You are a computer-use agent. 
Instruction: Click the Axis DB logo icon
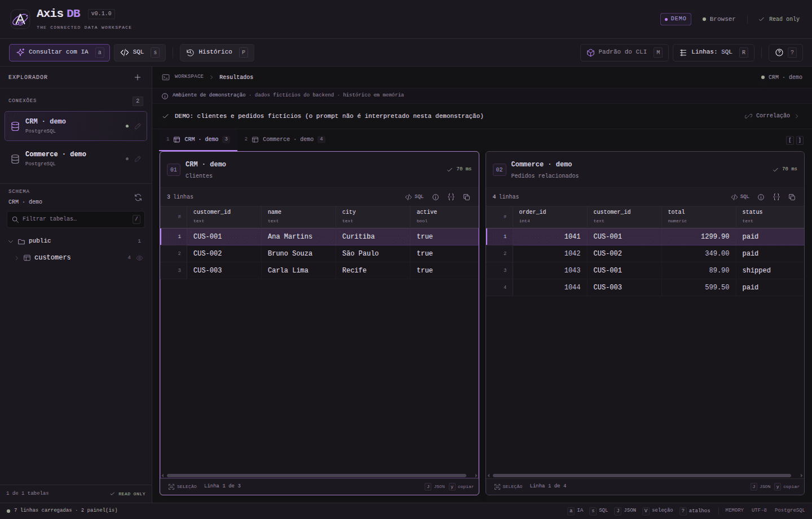[x=20, y=19]
